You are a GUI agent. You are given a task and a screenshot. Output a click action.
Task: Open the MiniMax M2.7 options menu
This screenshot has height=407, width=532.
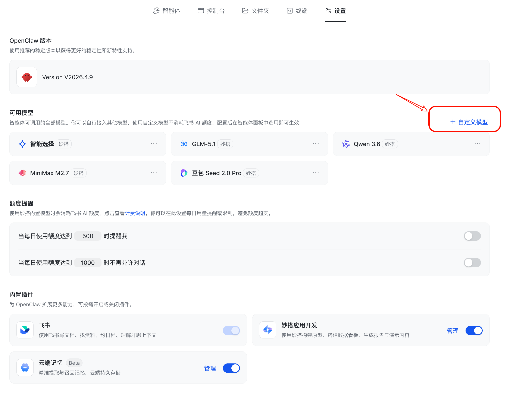click(154, 173)
